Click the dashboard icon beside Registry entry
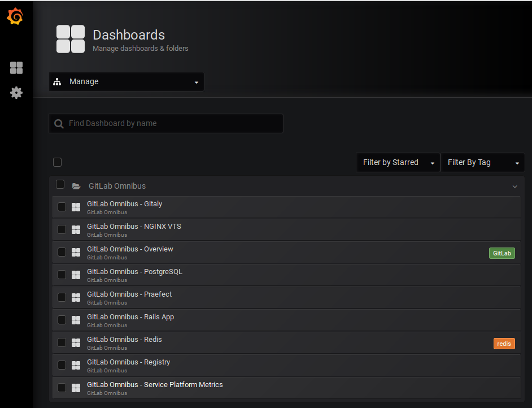The width and height of the screenshot is (532, 408). (x=76, y=365)
